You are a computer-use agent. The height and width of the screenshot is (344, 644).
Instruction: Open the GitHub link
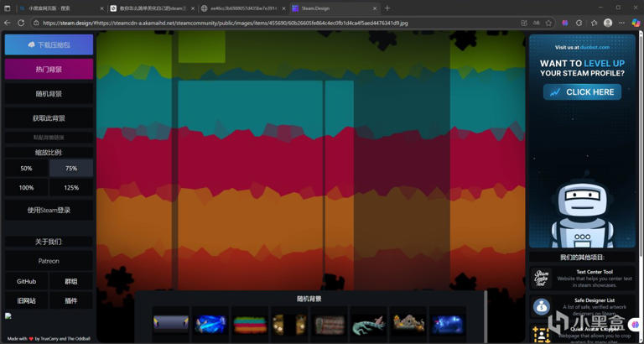pyautogui.click(x=26, y=282)
